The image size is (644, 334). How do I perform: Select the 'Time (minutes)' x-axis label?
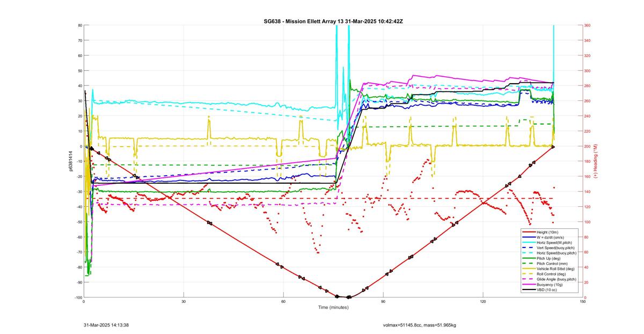333,308
